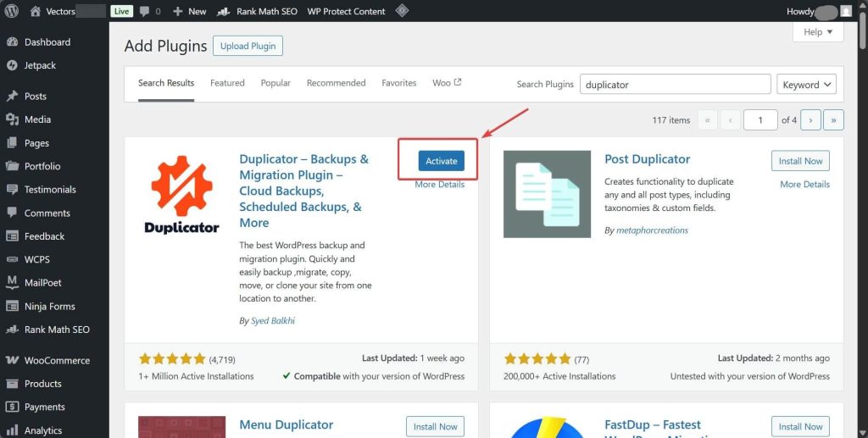Switch to the Favorites tab
This screenshot has width=868, height=438.
point(398,83)
